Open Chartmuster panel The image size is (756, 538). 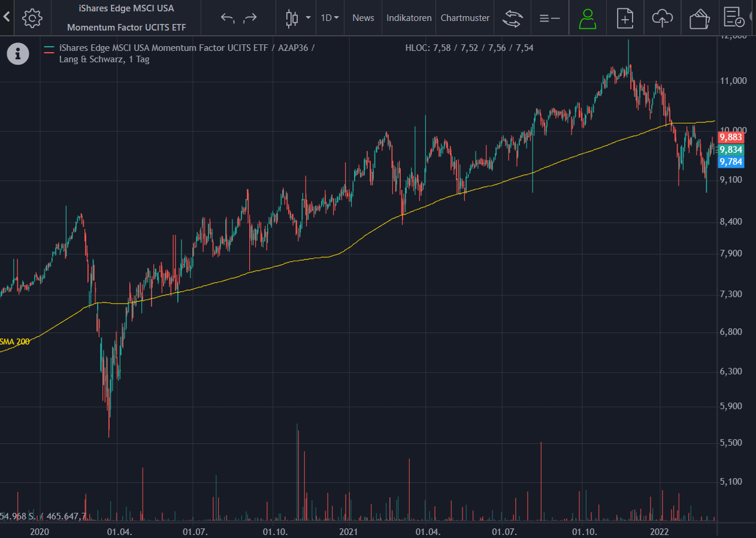(465, 18)
